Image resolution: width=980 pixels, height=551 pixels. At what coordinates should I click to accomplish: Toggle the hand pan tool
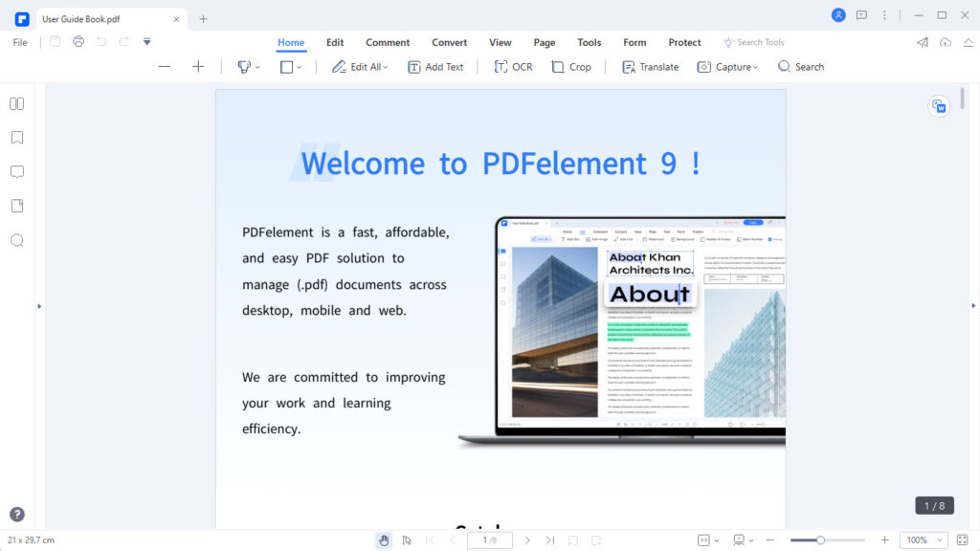point(384,540)
